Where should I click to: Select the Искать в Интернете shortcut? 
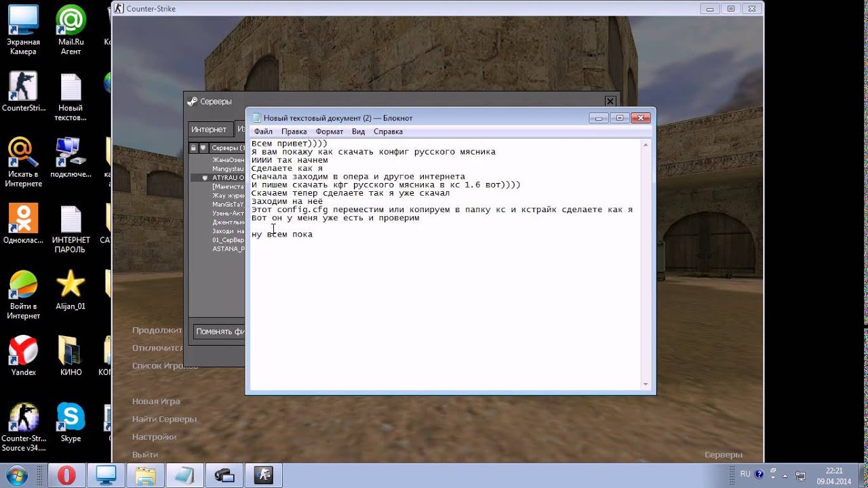pyautogui.click(x=23, y=163)
